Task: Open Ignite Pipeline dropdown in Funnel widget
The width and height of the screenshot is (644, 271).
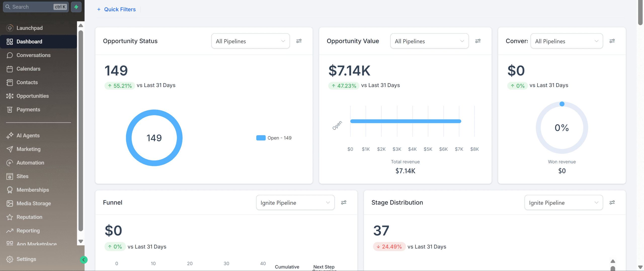Action: pyautogui.click(x=295, y=203)
